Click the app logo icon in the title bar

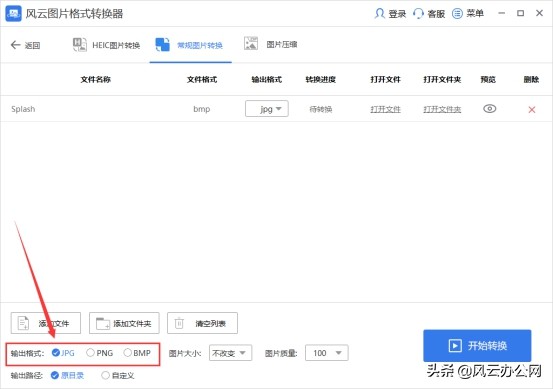13,13
